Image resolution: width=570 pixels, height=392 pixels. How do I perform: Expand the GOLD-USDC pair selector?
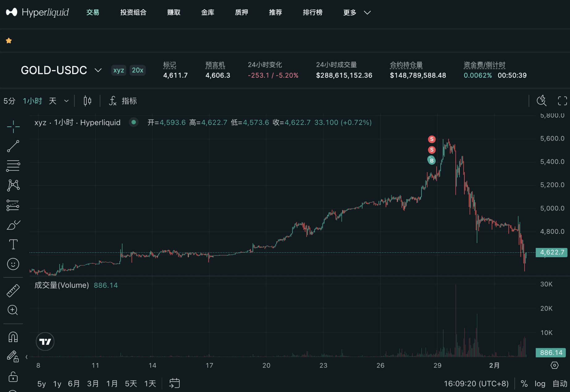98,70
